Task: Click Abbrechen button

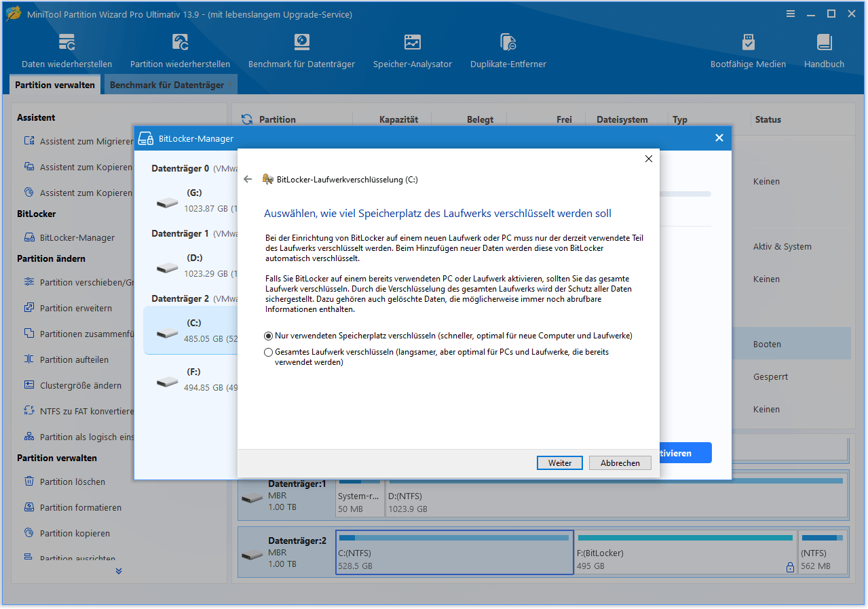Action: [620, 463]
